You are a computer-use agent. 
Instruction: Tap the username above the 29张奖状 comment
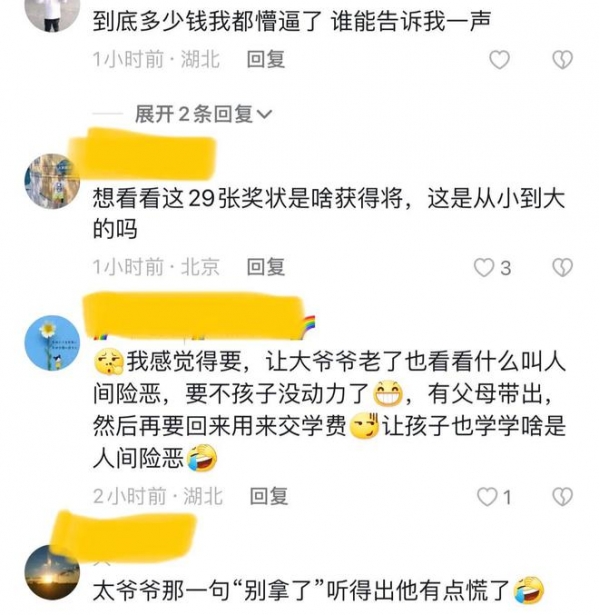pyautogui.click(x=143, y=154)
